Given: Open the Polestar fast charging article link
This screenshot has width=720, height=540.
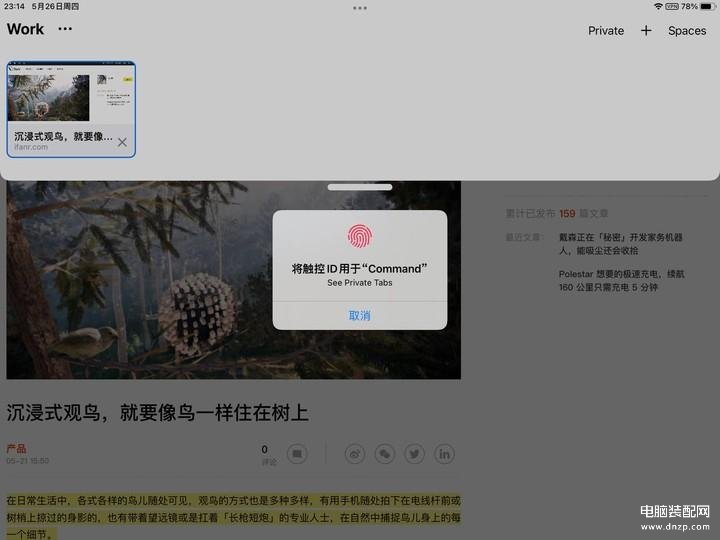Looking at the screenshot, I should tap(621, 281).
